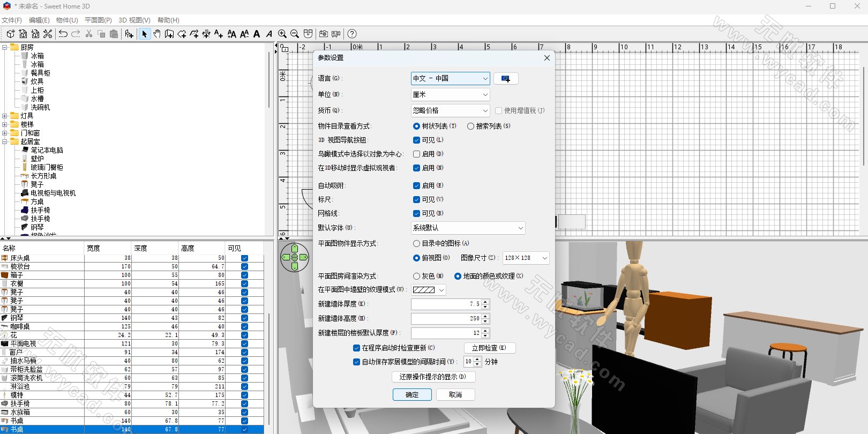Open the 单位 dropdown showing 厘米
Viewport: 868px width, 434px height.
[x=450, y=94]
